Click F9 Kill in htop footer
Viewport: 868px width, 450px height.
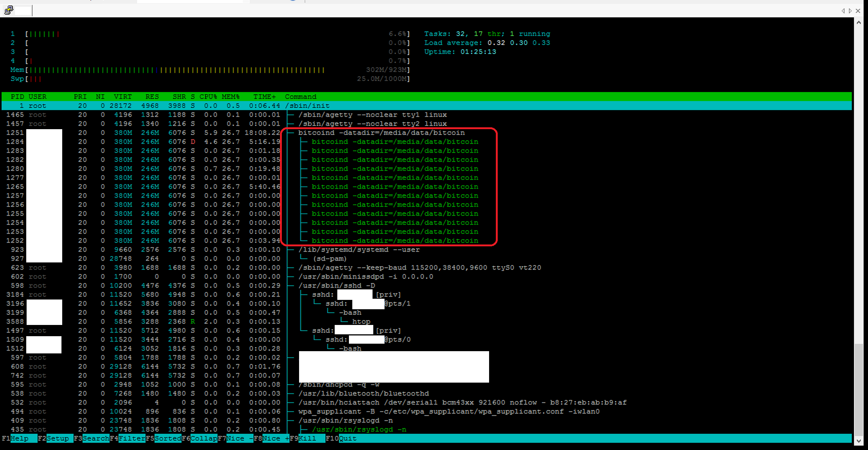click(307, 438)
